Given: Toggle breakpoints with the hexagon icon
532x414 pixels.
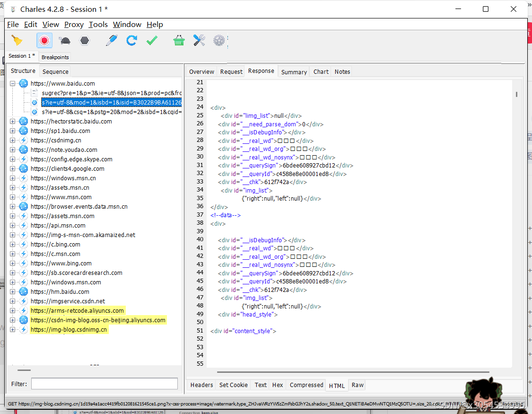Looking at the screenshot, I should (x=85, y=40).
